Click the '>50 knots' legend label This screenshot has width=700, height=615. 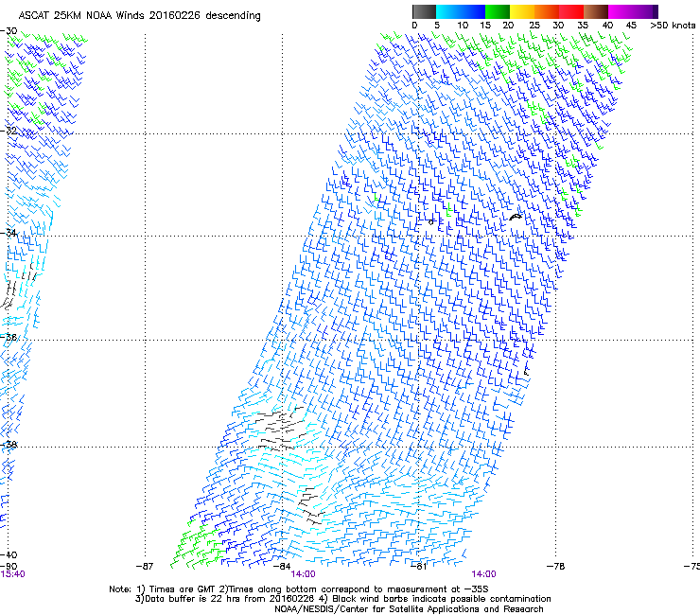tap(673, 26)
